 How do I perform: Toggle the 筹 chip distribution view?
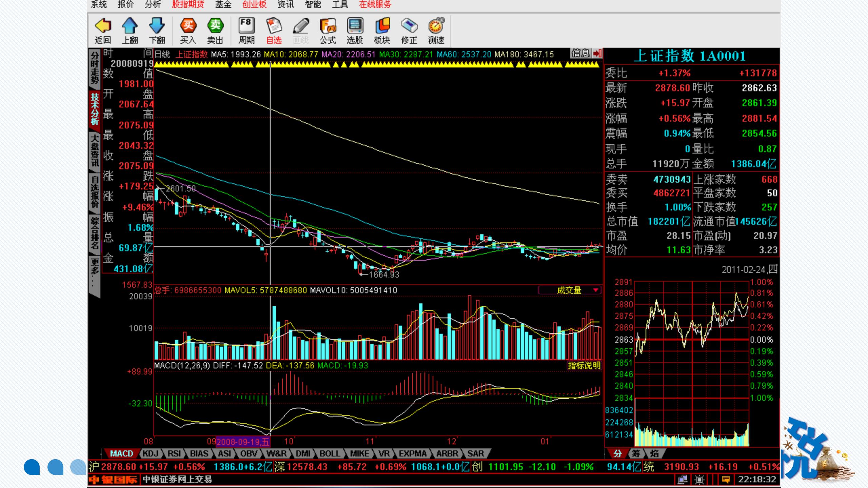pos(636,453)
